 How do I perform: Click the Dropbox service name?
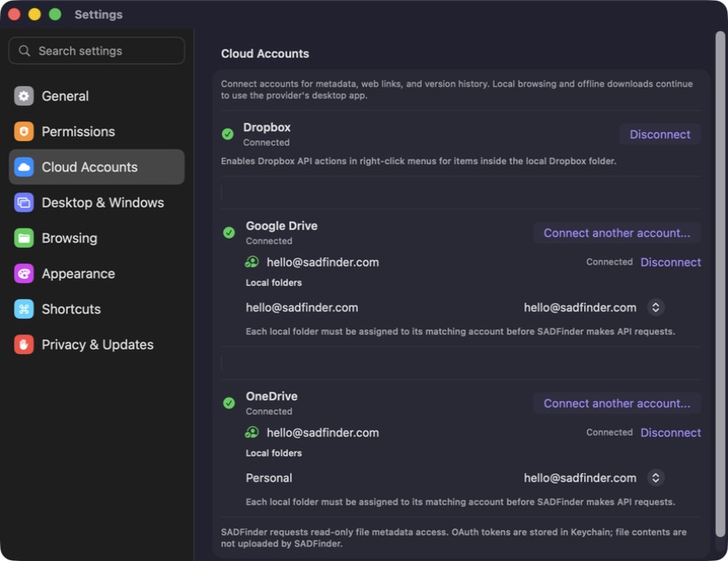click(x=267, y=127)
